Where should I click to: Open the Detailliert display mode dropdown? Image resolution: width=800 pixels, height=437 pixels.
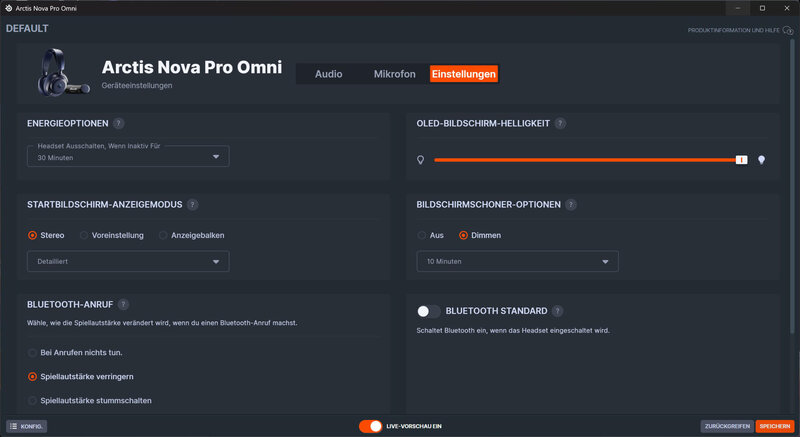[x=128, y=261]
